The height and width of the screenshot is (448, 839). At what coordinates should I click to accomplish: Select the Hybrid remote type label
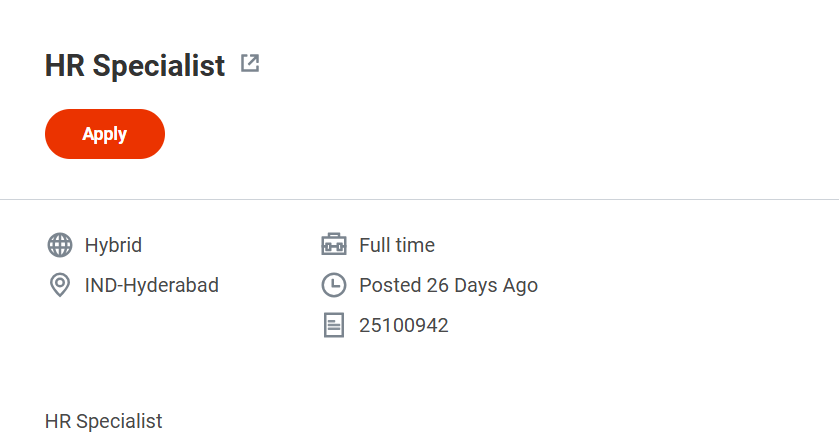click(x=113, y=245)
